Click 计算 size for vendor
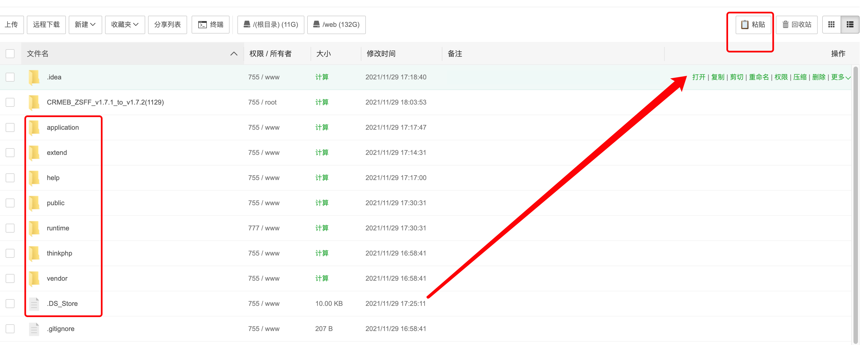868x345 pixels. (322, 278)
